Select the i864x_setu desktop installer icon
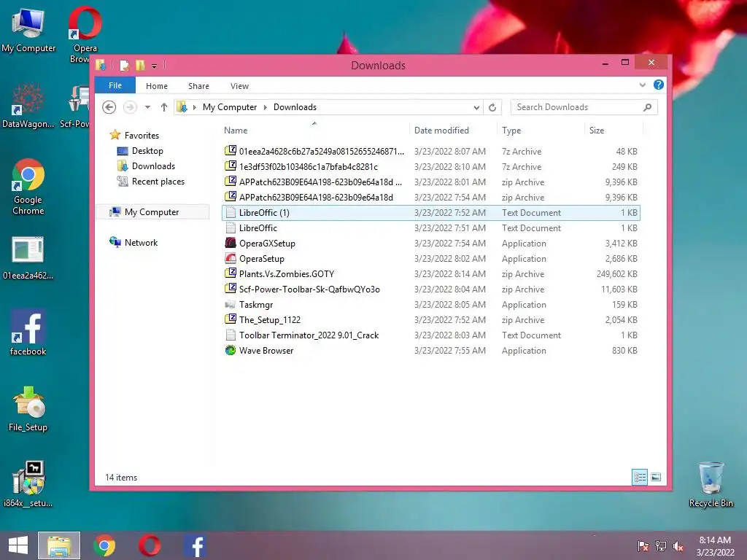The image size is (747, 560). point(28,484)
